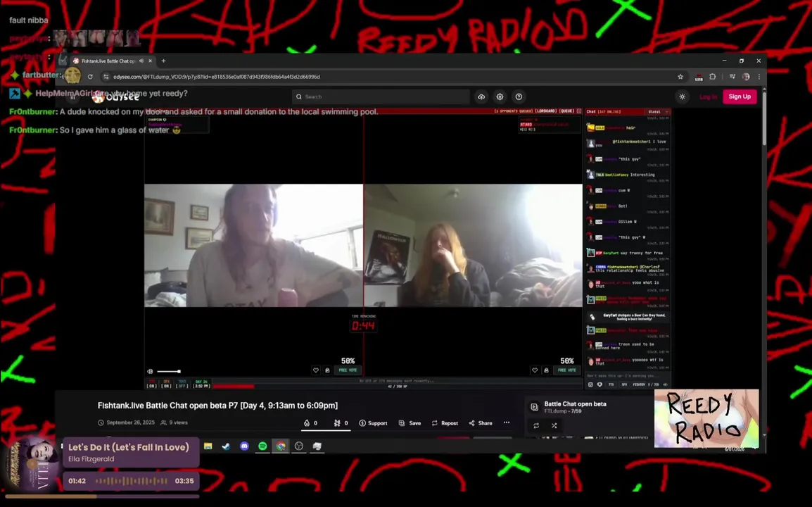Adjust the video volume slider
Viewport: 812px width, 507px height.
pos(169,371)
